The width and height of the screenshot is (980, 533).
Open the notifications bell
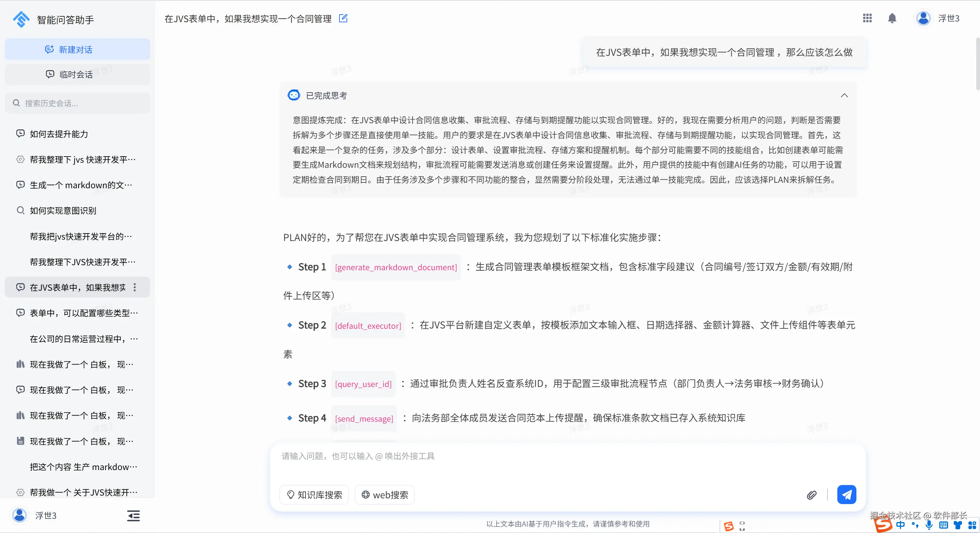pos(892,18)
